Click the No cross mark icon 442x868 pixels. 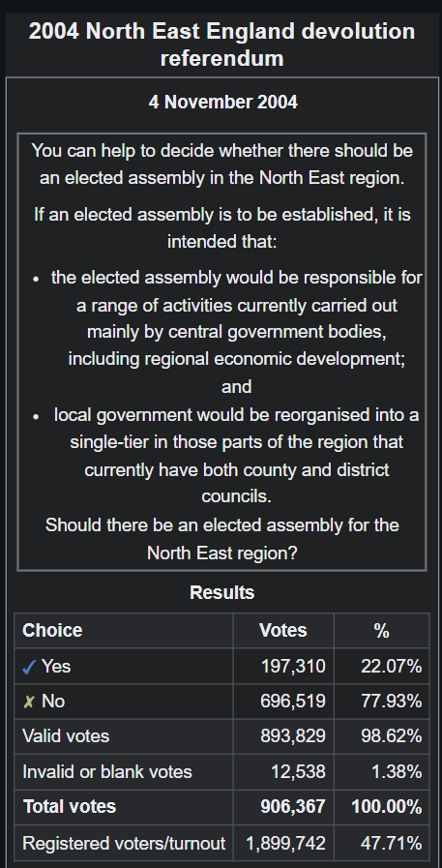[29, 702]
